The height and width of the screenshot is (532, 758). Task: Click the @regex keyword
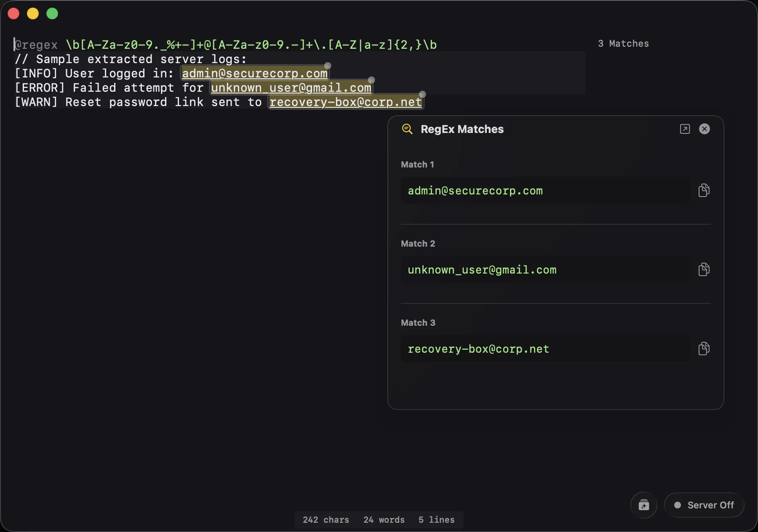tap(36, 45)
